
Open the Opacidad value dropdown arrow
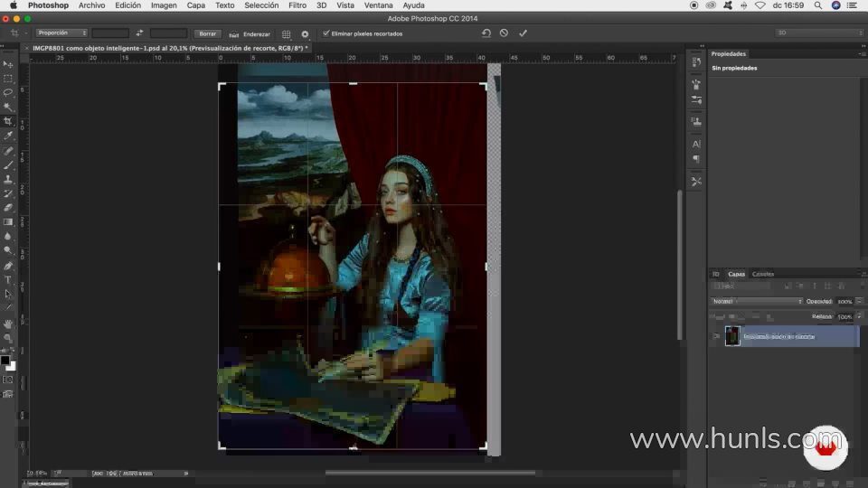(859, 302)
